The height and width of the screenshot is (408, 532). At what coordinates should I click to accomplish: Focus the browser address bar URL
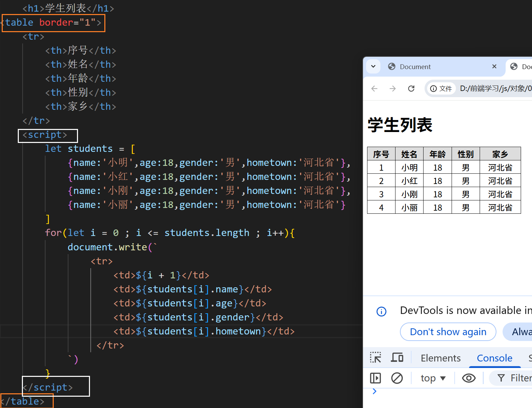[495, 89]
